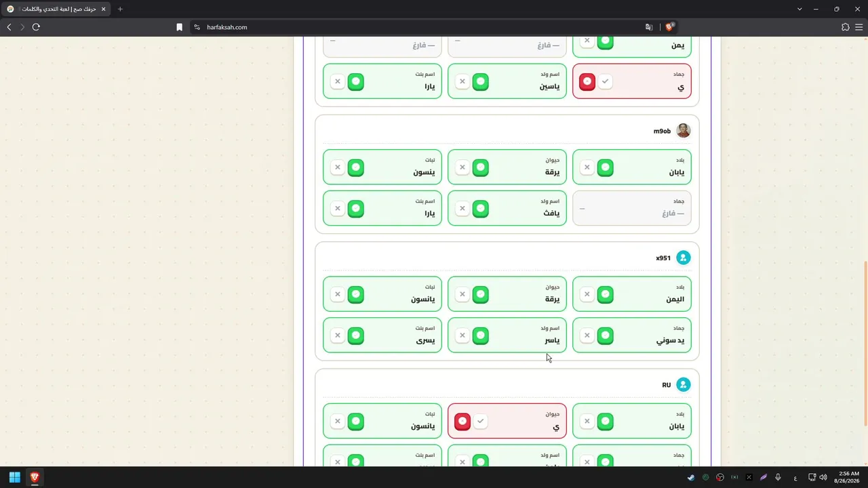This screenshot has width=868, height=488.
Task: Approve m9ob's حيوان answer يرقة
Action: (481, 167)
